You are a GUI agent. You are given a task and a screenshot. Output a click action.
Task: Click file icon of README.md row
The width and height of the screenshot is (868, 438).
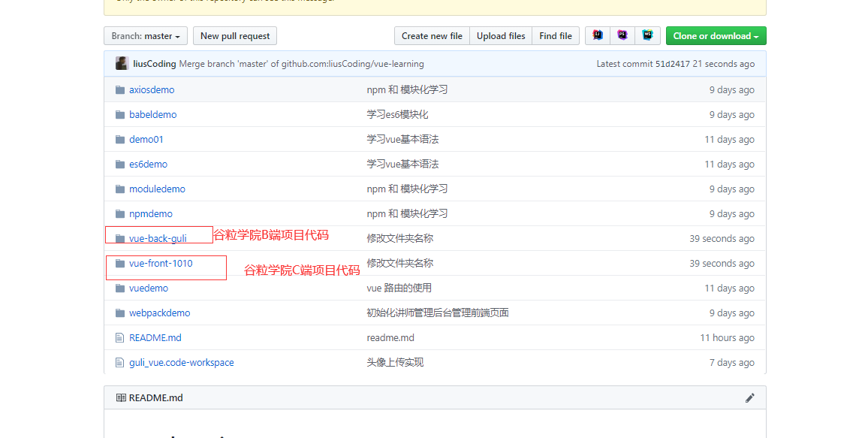119,338
